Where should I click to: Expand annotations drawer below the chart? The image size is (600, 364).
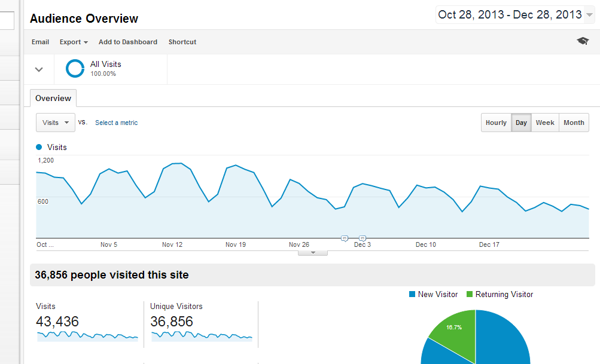tap(313, 253)
